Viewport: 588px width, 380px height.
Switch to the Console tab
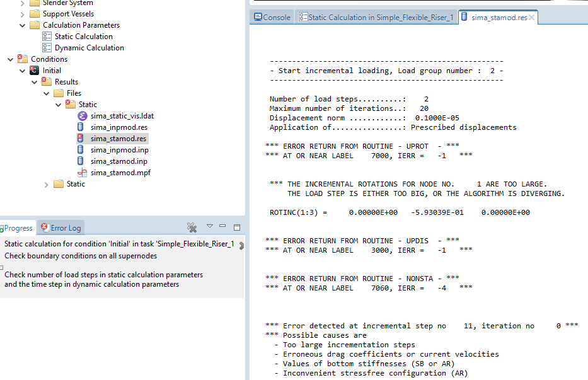click(272, 18)
